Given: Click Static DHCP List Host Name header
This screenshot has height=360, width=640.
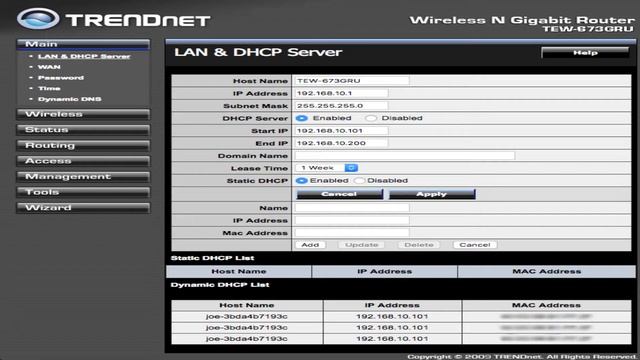Looking at the screenshot, I should point(239,271).
